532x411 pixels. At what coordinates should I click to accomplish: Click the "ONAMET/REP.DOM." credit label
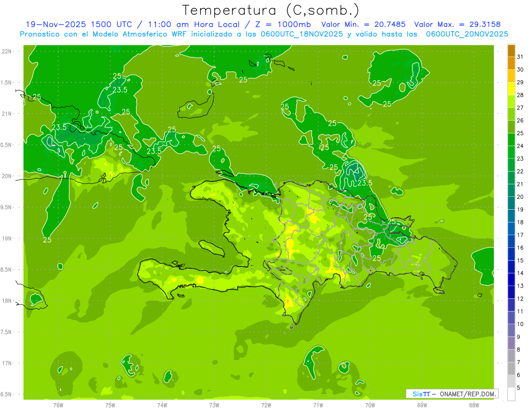[x=468, y=394]
